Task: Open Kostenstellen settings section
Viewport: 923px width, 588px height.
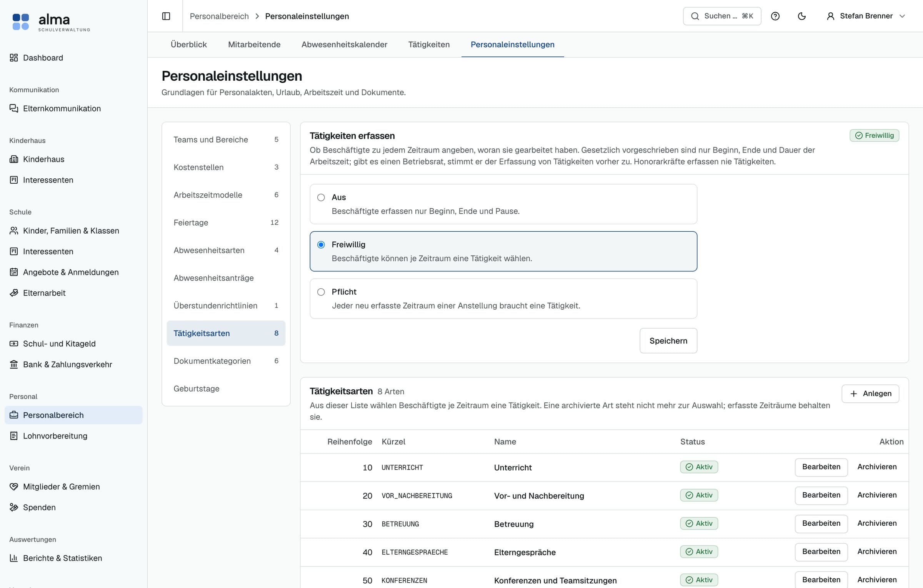Action: click(x=226, y=167)
